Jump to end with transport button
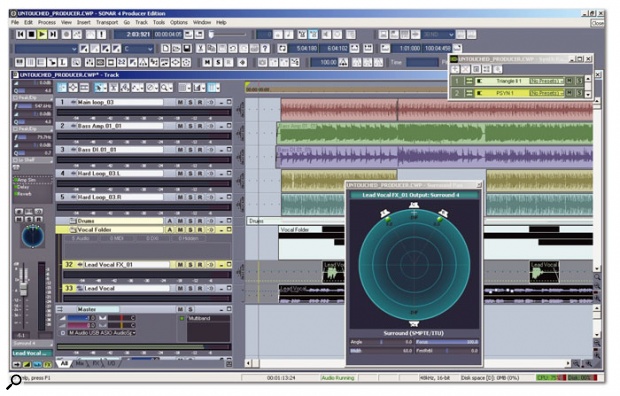Screen dimensions: 620x396 point(53,34)
